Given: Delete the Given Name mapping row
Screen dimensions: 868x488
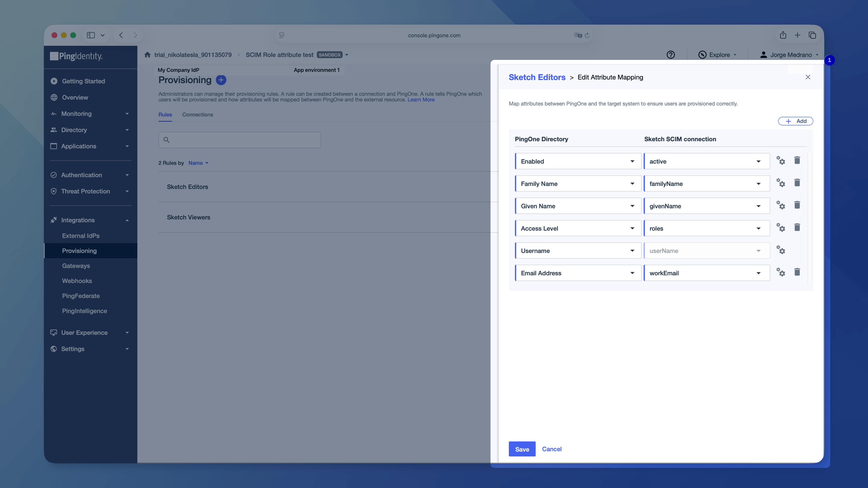Looking at the screenshot, I should [x=797, y=205].
